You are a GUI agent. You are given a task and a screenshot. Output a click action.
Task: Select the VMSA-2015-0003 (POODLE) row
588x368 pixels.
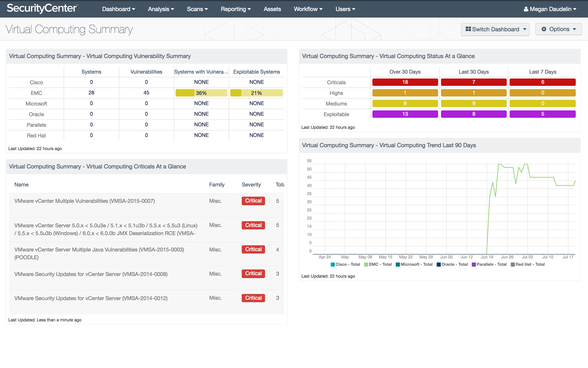point(147,254)
